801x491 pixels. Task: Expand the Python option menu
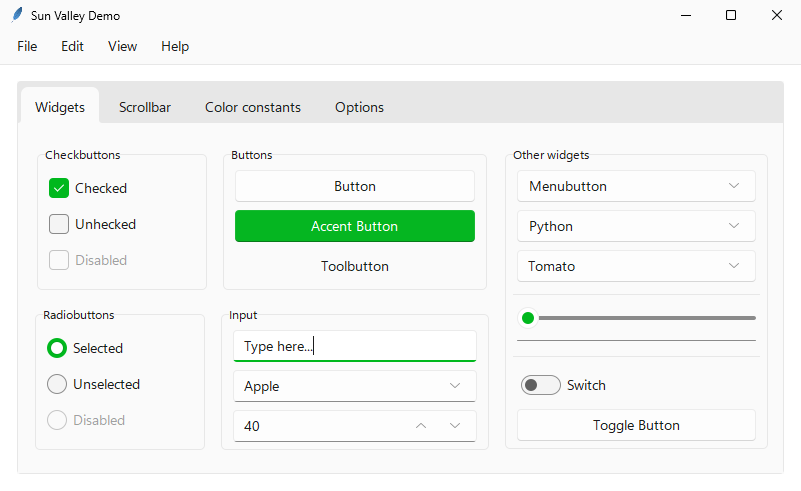point(636,226)
